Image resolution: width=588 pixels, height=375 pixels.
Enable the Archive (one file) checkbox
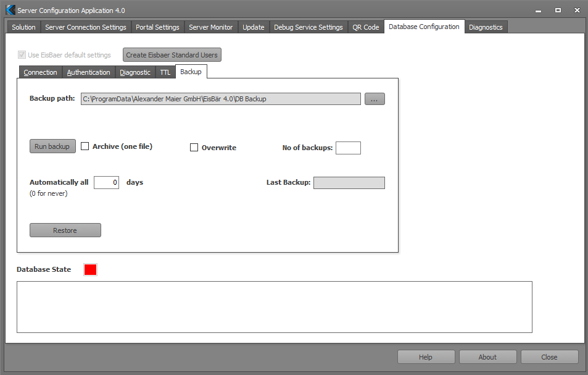pos(85,146)
